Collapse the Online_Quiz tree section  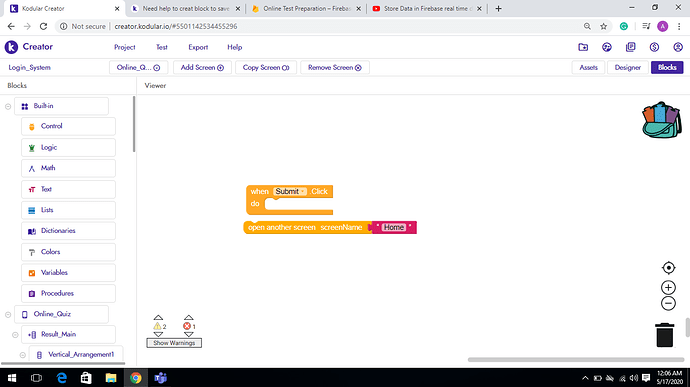[x=8, y=314]
